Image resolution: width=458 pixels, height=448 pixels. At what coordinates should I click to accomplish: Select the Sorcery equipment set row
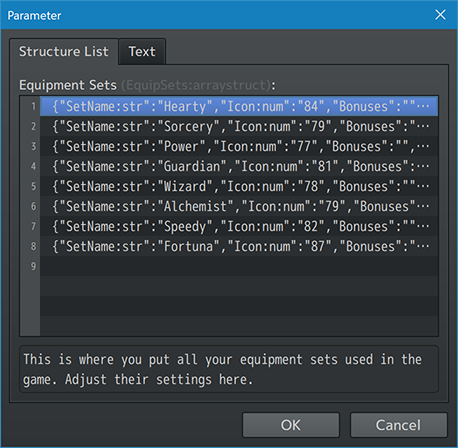point(239,126)
